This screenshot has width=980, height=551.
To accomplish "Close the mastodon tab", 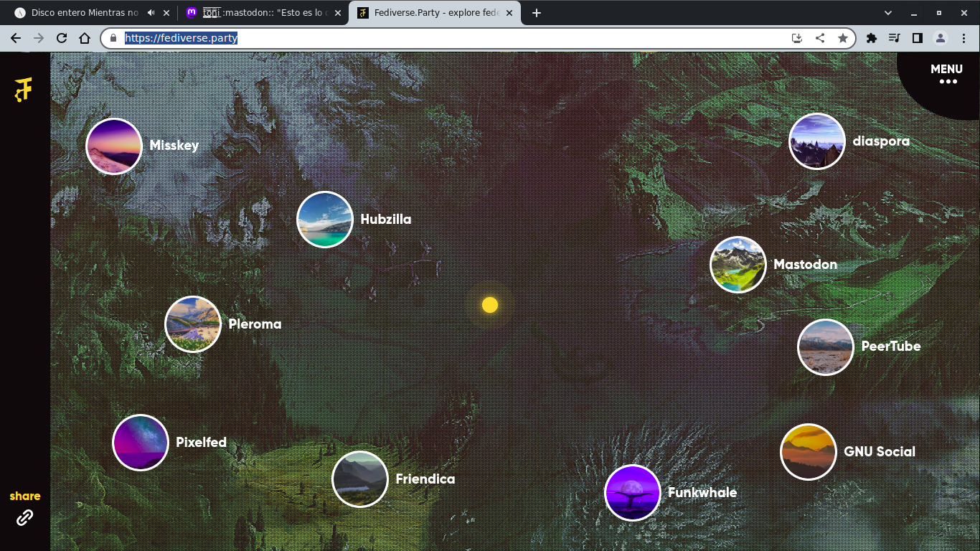I will click(x=339, y=13).
